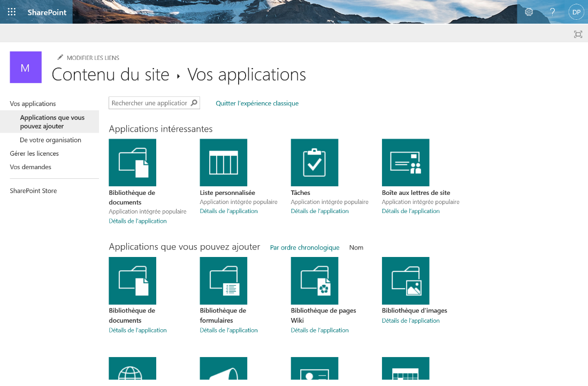
Task: Click the grid table app tile in bottom row
Action: pos(406,368)
